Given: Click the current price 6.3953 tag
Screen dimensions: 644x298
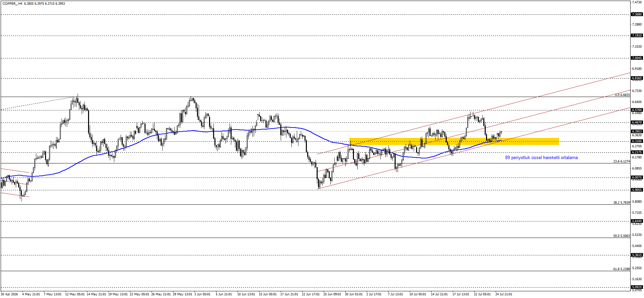Looking at the screenshot, I should pos(637,132).
